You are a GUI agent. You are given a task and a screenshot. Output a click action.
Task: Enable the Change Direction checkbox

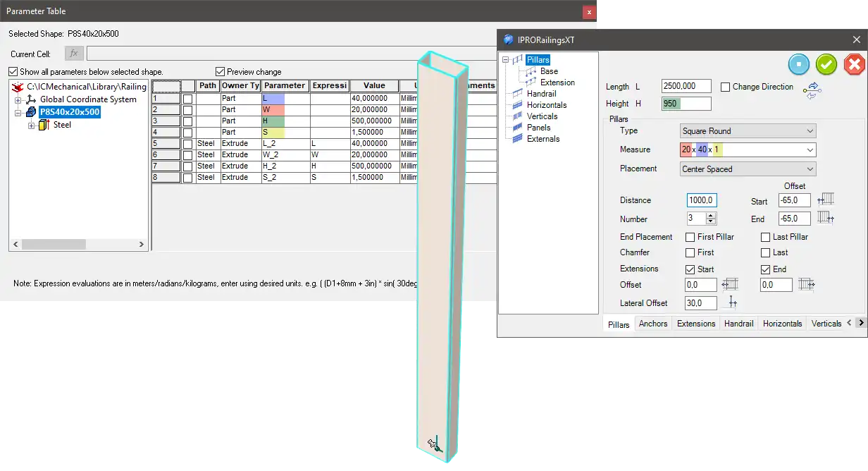[x=726, y=87]
